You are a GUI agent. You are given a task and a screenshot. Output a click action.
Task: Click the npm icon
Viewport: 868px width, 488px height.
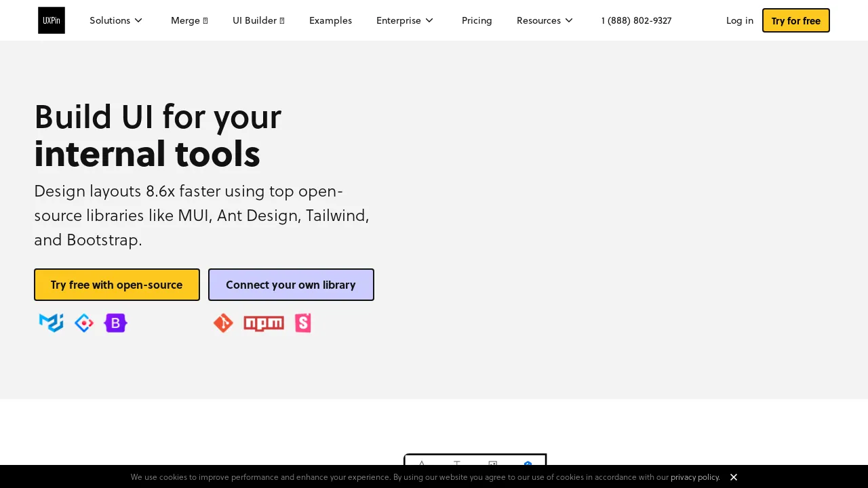(x=264, y=323)
